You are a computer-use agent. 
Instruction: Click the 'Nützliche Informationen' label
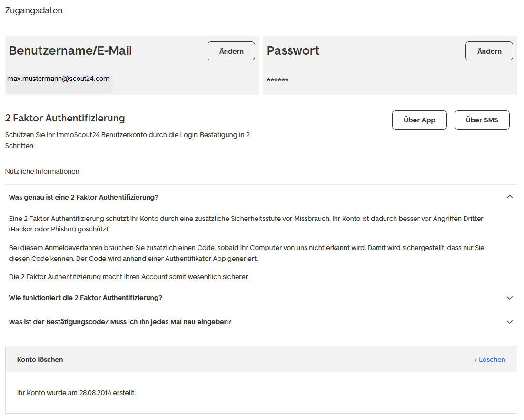point(42,171)
